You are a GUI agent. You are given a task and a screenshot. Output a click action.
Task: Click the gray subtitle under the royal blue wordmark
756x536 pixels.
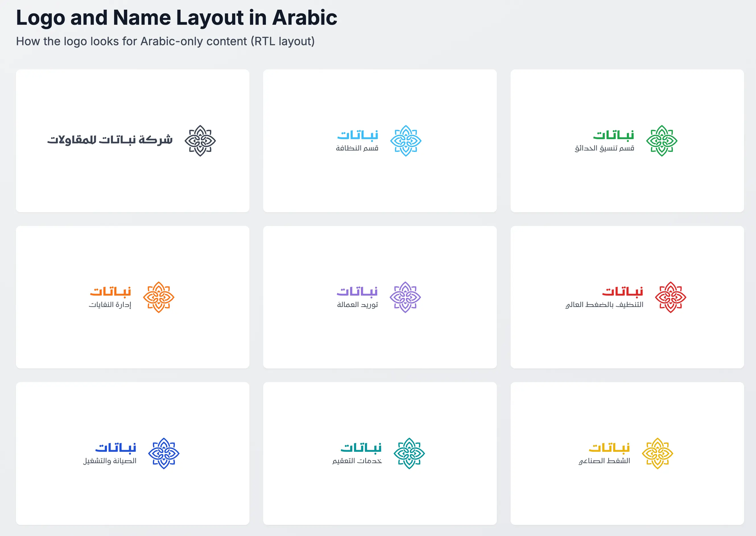coord(110,461)
